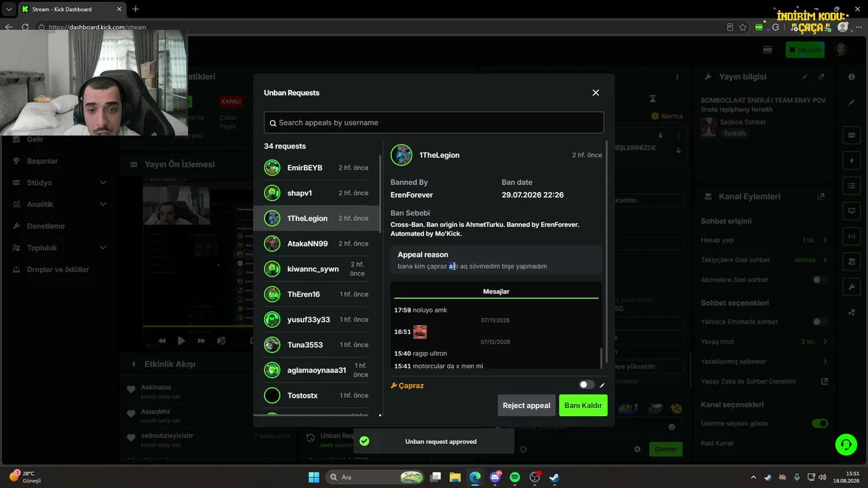The height and width of the screenshot is (488, 868).
Task: Open the Yapay Zeka ile Sohbet Denetimi link icon
Action: (x=825, y=382)
